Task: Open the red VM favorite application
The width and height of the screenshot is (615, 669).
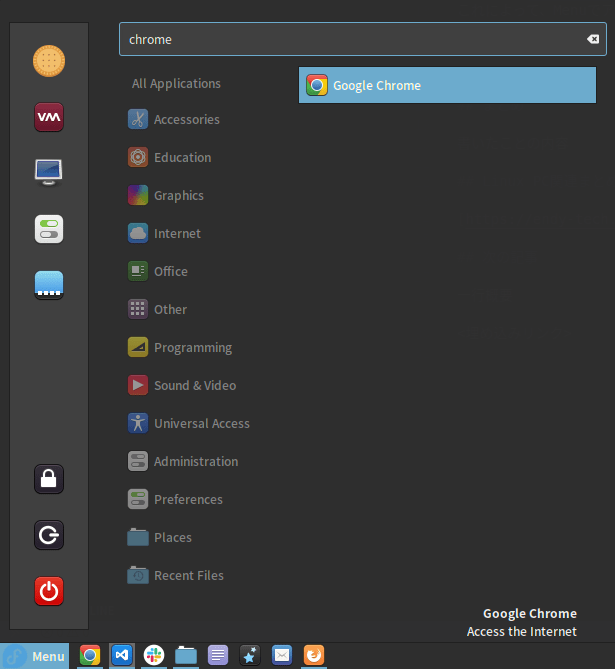Action: pyautogui.click(x=49, y=117)
